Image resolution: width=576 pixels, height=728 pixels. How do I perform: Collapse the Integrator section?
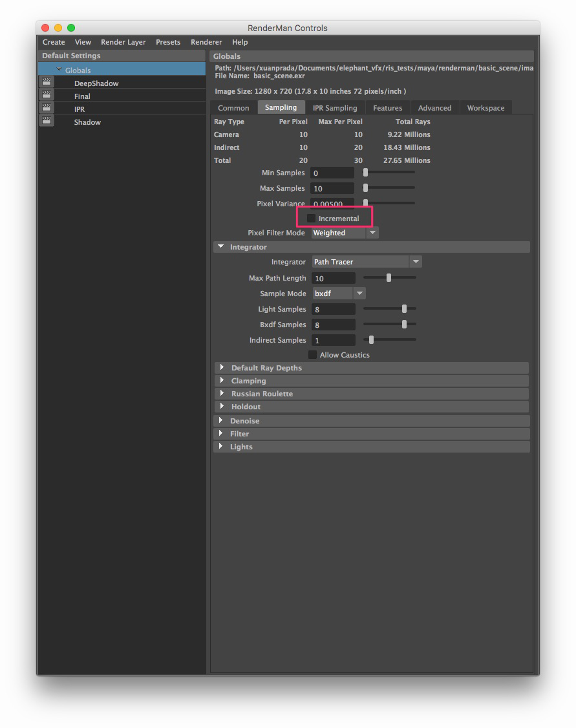(221, 246)
